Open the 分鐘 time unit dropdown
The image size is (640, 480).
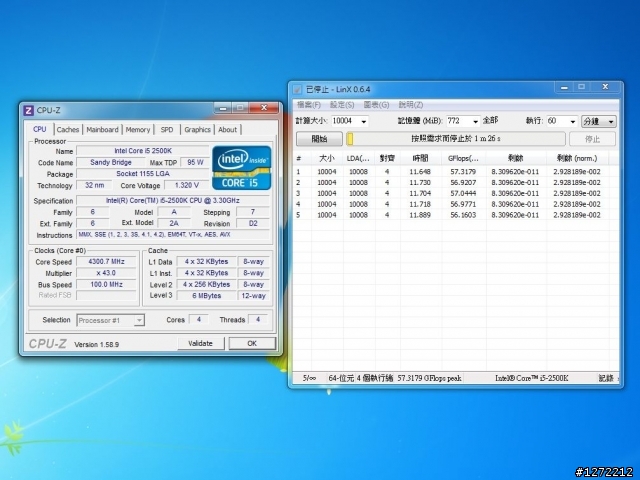pos(599,121)
